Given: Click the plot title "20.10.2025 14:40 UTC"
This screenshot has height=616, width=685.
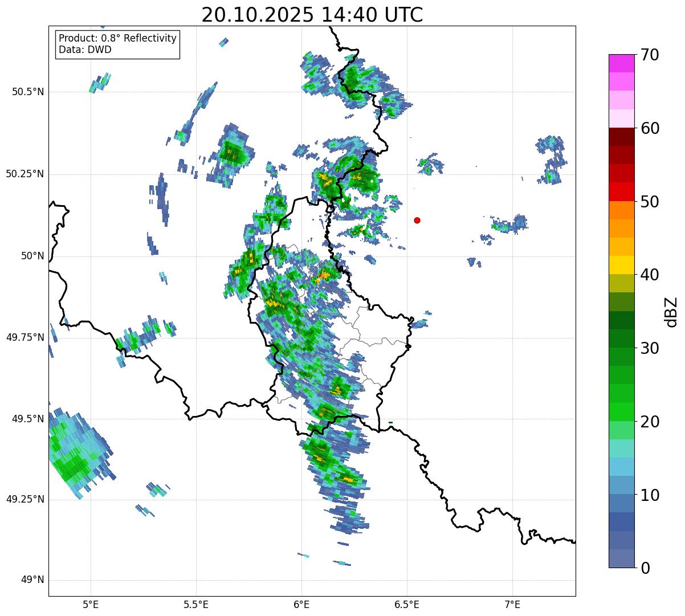Looking at the screenshot, I should click(x=312, y=14).
